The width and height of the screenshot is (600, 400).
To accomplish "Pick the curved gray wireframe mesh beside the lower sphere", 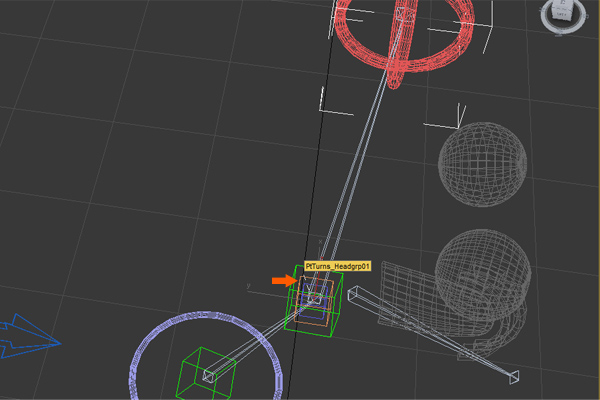I will pyautogui.click(x=451, y=310).
